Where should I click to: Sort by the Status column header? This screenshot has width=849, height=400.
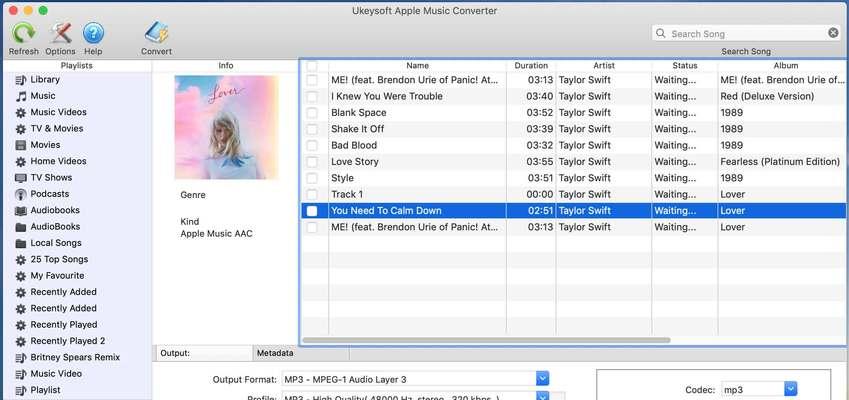click(685, 65)
